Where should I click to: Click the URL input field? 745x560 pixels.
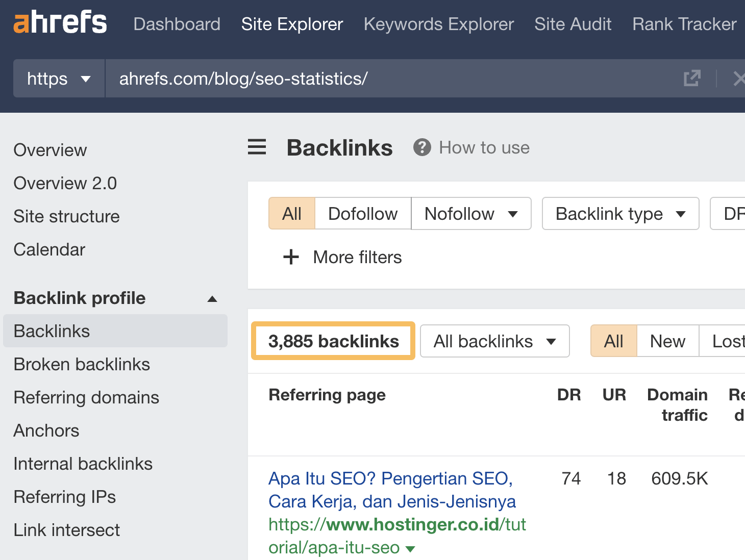tap(357, 78)
